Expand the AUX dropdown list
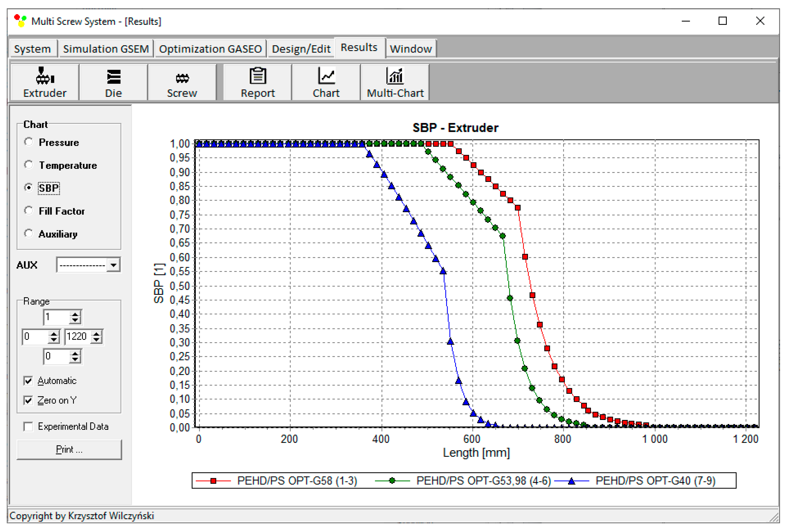787x532 pixels. pyautogui.click(x=113, y=265)
